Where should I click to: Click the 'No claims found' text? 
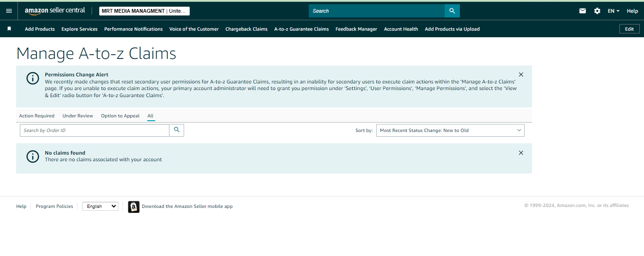[x=65, y=153]
